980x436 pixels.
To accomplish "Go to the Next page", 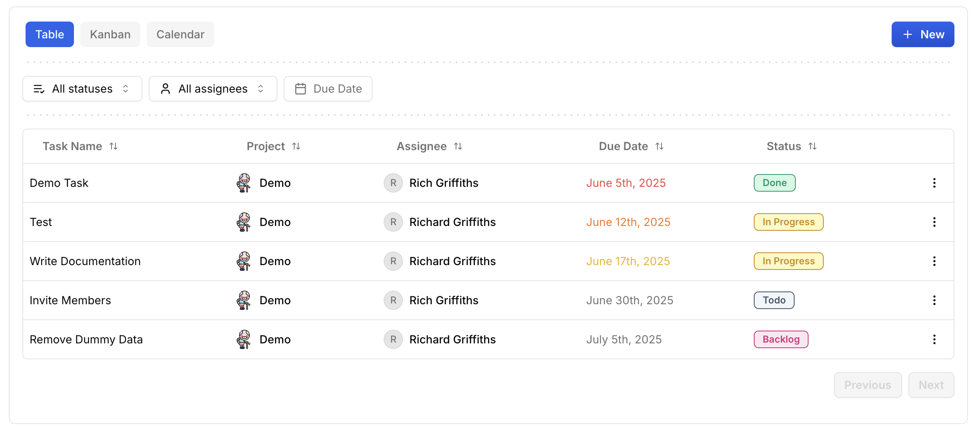I will pyautogui.click(x=931, y=385).
